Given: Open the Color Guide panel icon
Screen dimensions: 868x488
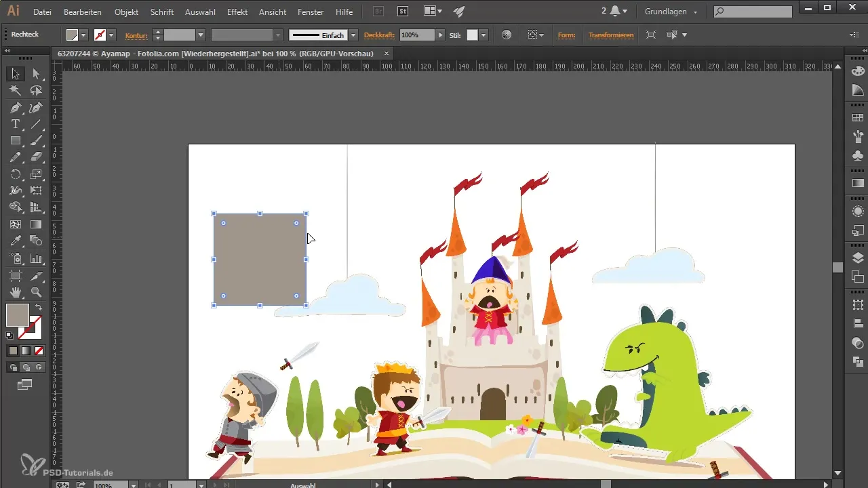Looking at the screenshot, I should pos(858,90).
